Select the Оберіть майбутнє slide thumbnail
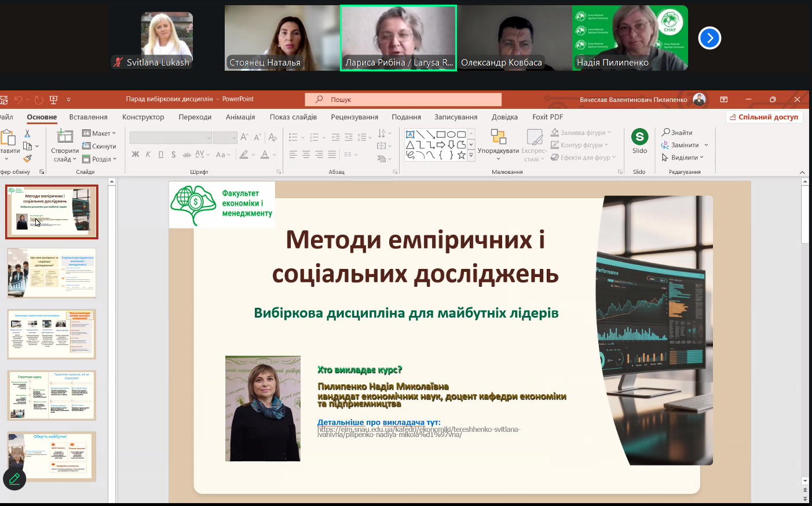 tap(51, 456)
